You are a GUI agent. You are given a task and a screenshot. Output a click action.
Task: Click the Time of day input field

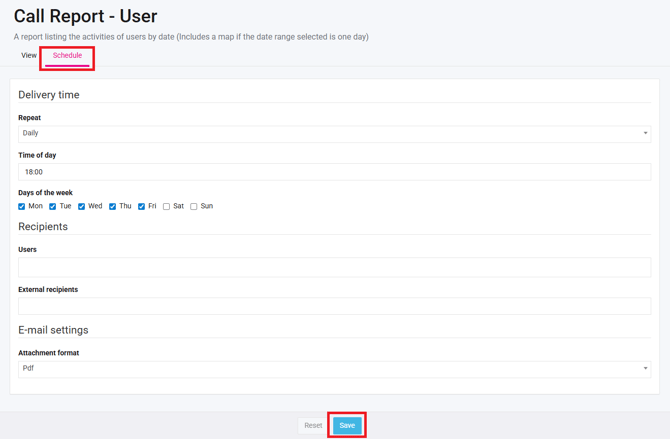[x=334, y=172]
